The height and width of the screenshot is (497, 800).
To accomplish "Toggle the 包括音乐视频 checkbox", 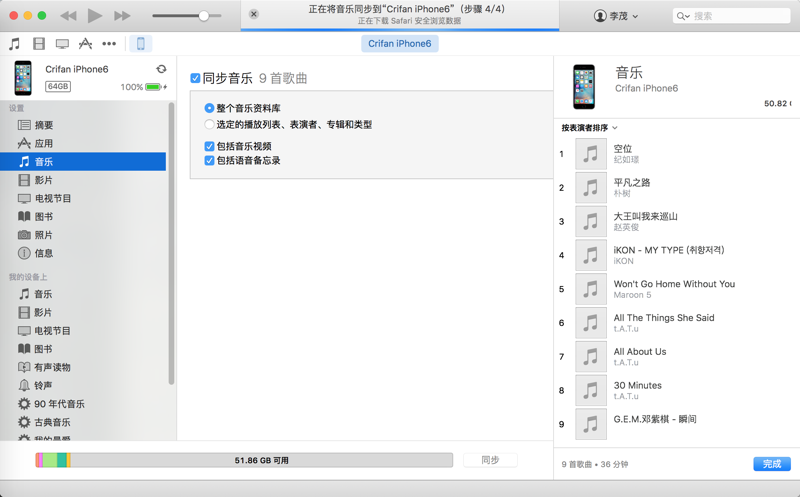I will point(209,146).
